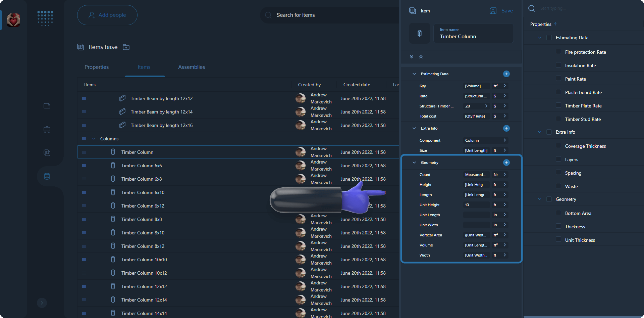Check the Bottom Area checkbox
The height and width of the screenshot is (318, 644).
click(x=558, y=213)
